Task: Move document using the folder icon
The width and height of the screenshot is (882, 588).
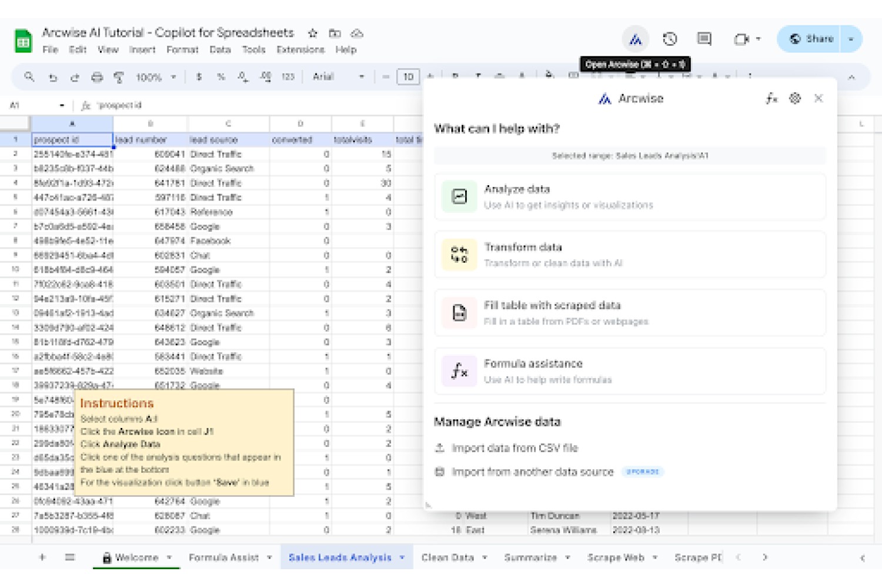Action: click(x=335, y=34)
